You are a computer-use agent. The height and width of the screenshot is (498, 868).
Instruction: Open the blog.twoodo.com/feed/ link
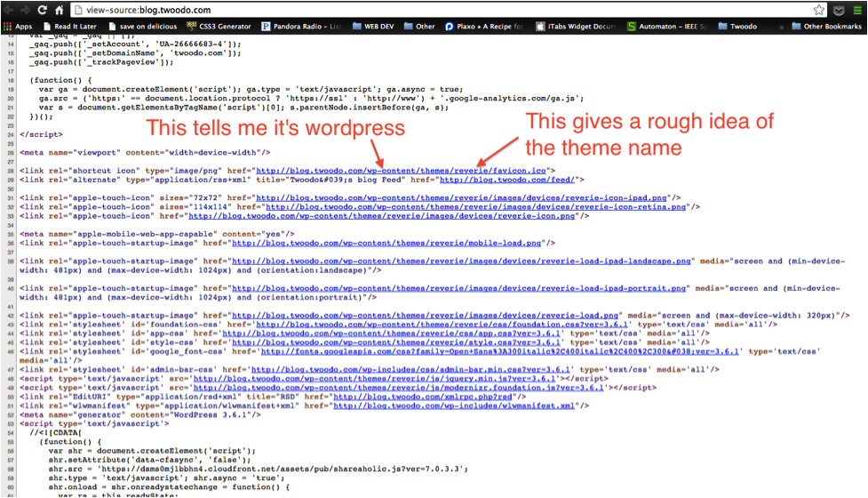coord(507,180)
